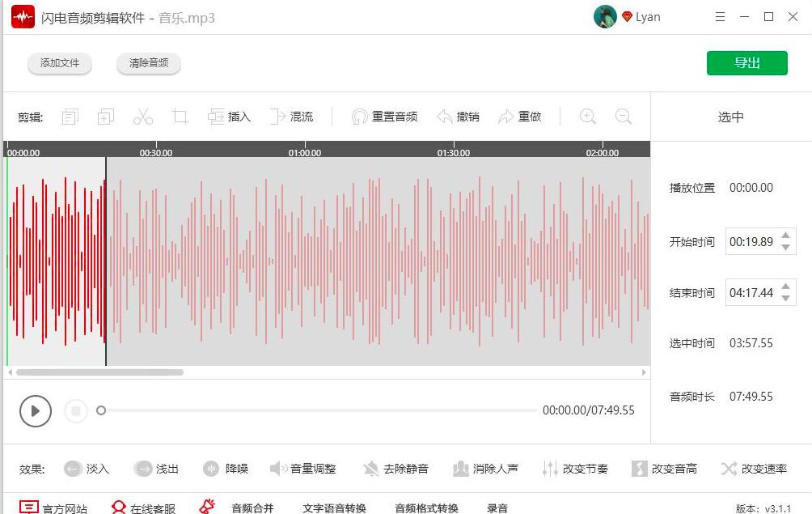Click the 选中时间 value 03:57.55

[751, 343]
